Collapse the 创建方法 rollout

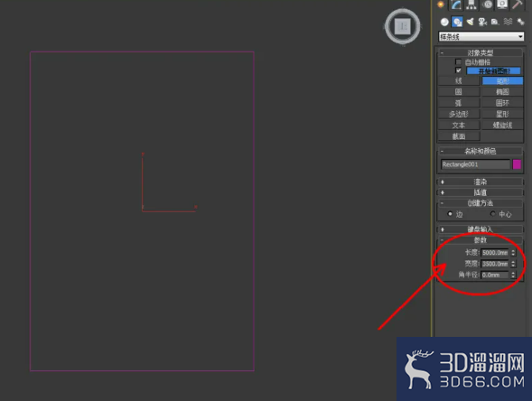[481, 203]
